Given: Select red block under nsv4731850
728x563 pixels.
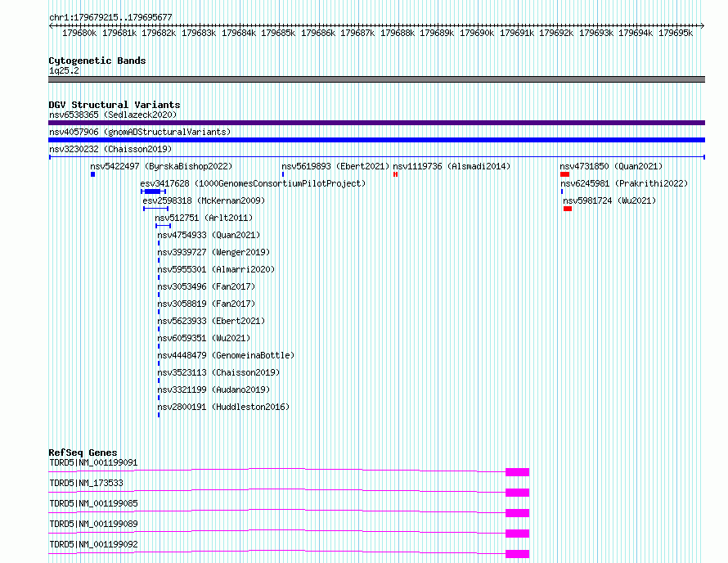Looking at the screenshot, I should coord(564,174).
